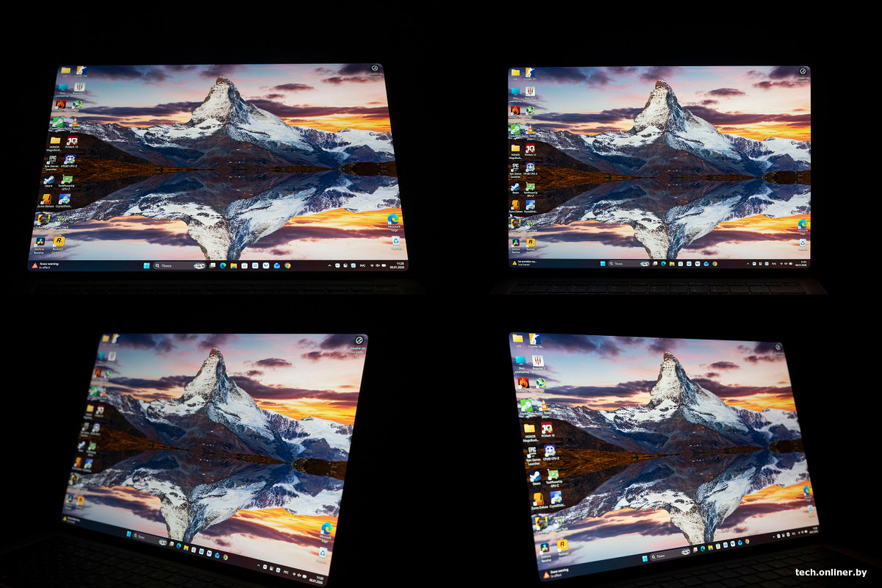The width and height of the screenshot is (882, 588).
Task: Open the This PC icon in the top-right photo
Action: point(515,91)
